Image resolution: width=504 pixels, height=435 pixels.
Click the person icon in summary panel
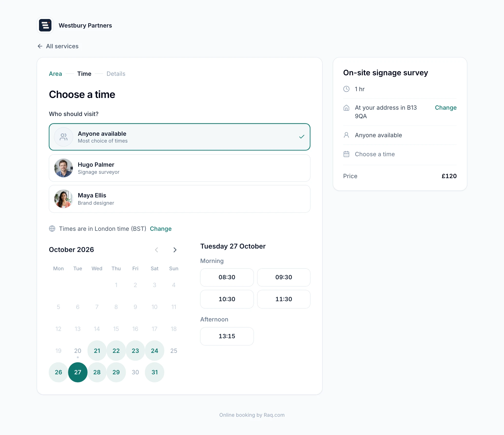346,135
